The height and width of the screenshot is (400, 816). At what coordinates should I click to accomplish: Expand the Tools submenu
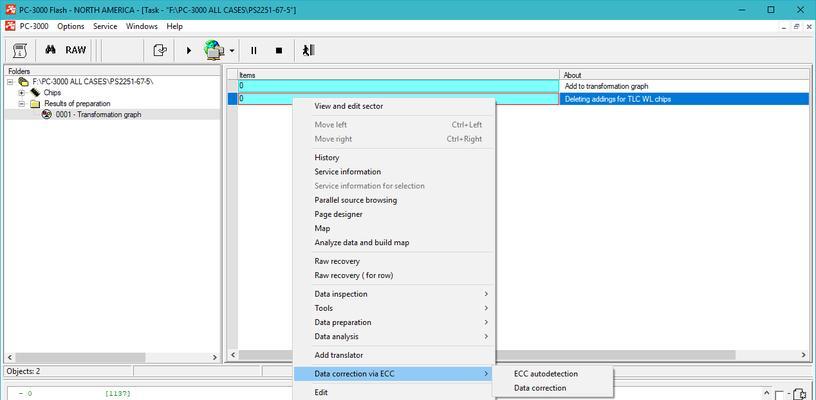pyautogui.click(x=394, y=308)
